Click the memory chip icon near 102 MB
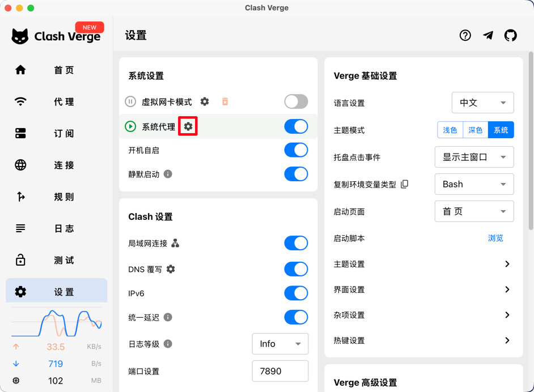This screenshot has width=534, height=392. (x=16, y=381)
